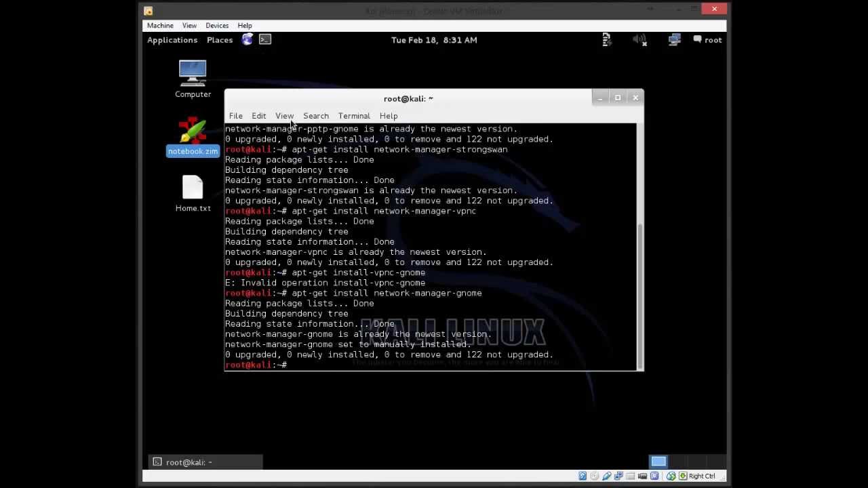Click VirtualBox shared folders indicator

pos(631,476)
